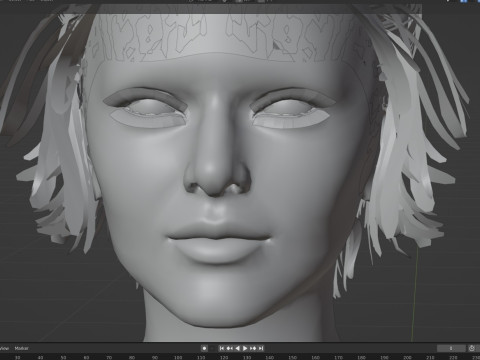Jump to the previous keyframe

click(229, 348)
